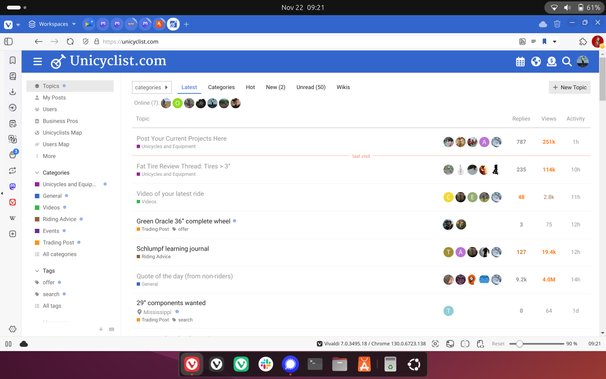This screenshot has height=379, width=606.
Task: Open Vivaldi downloads panel
Action: point(12,92)
